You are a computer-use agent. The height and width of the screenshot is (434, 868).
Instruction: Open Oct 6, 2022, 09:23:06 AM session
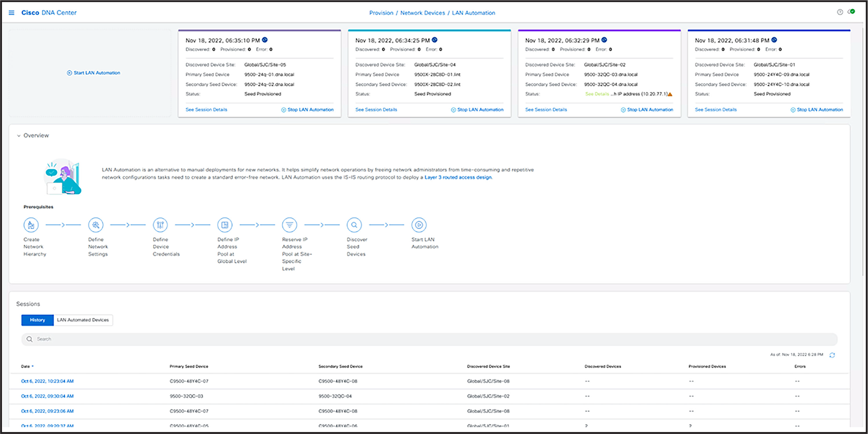click(47, 411)
